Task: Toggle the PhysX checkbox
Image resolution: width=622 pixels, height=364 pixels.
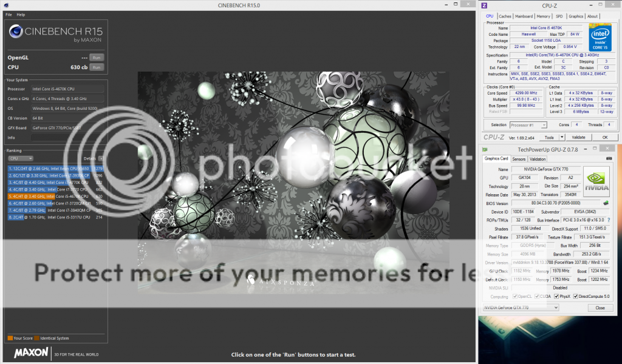Action: click(x=556, y=297)
